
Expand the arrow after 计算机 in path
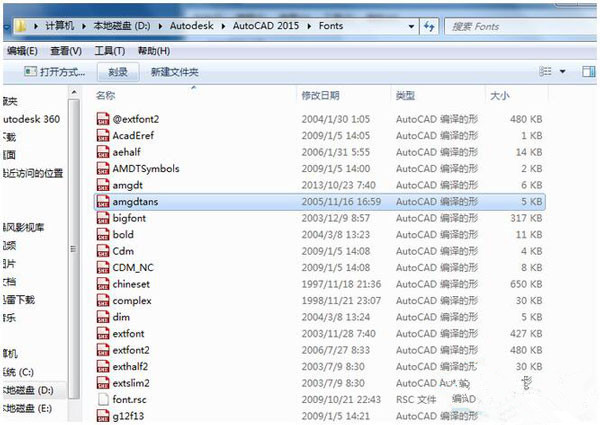[x=83, y=26]
